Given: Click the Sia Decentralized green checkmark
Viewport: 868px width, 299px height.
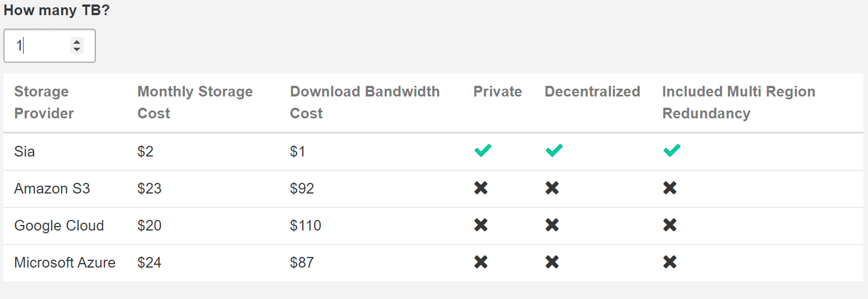Looking at the screenshot, I should pos(554,150).
